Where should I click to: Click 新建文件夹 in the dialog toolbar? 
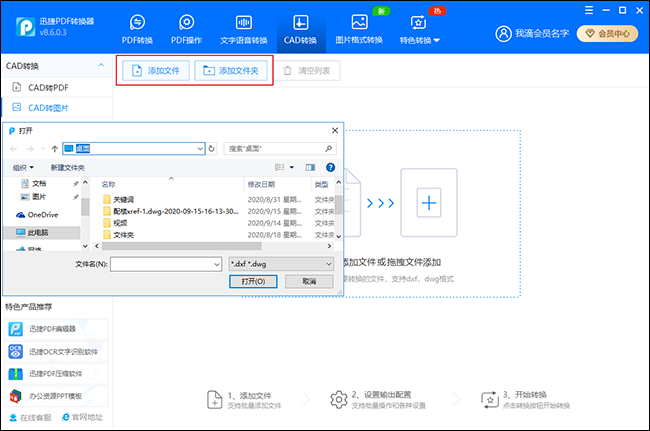click(68, 167)
